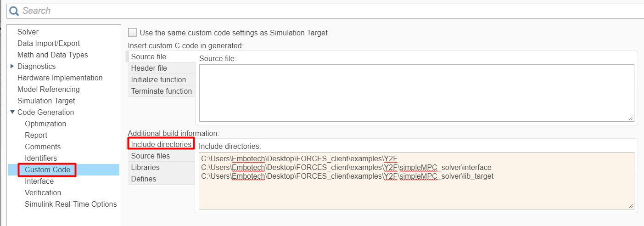
Task: Switch to the Header file tab
Action: (149, 68)
